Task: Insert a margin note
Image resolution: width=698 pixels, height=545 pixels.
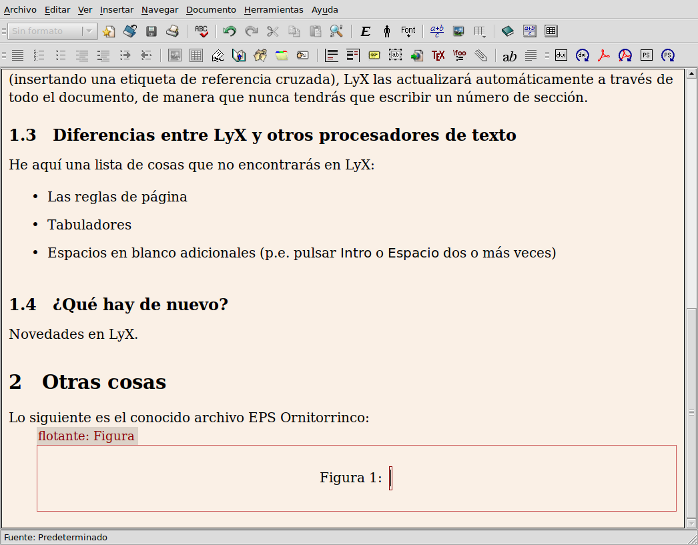Action: coord(353,56)
